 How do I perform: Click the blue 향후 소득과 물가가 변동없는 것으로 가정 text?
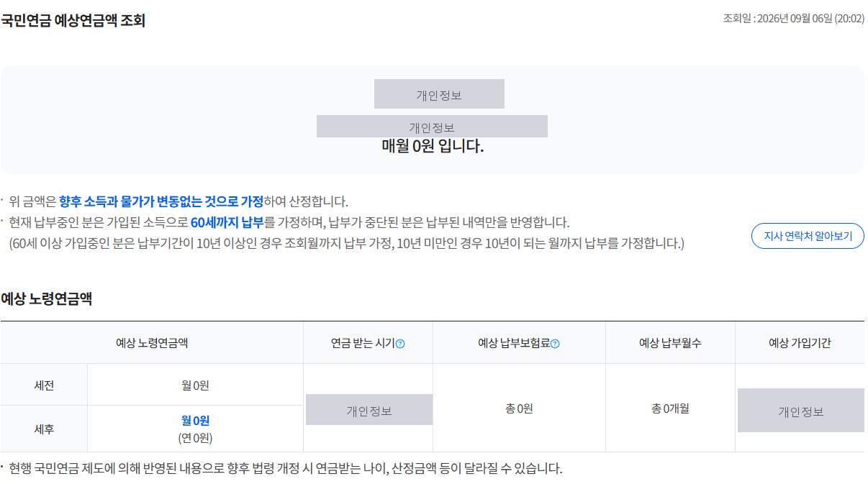(161, 201)
